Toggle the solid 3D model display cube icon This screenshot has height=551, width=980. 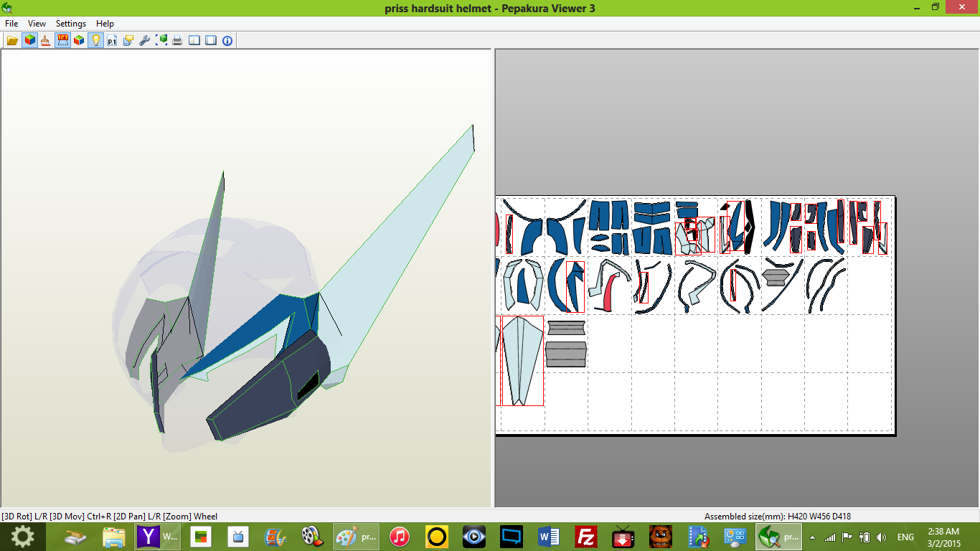(29, 40)
